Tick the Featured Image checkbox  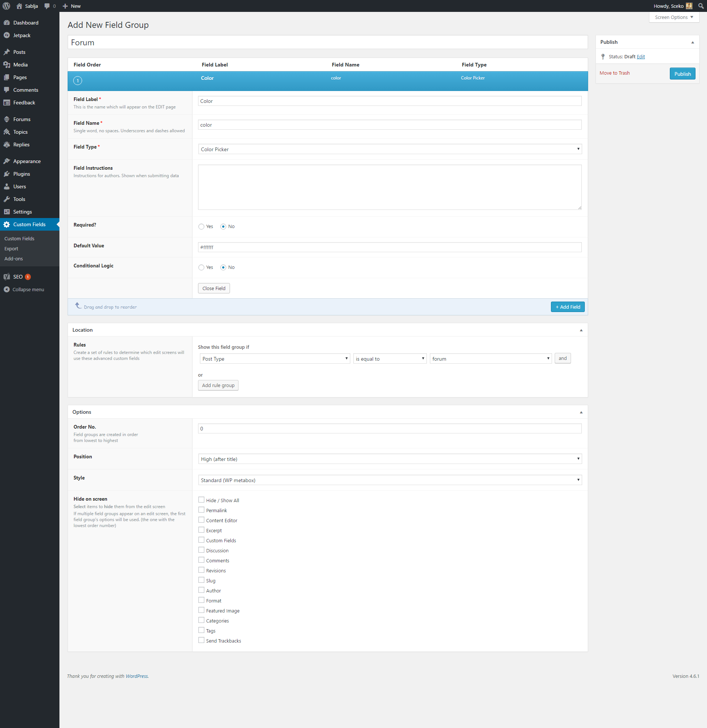(201, 610)
